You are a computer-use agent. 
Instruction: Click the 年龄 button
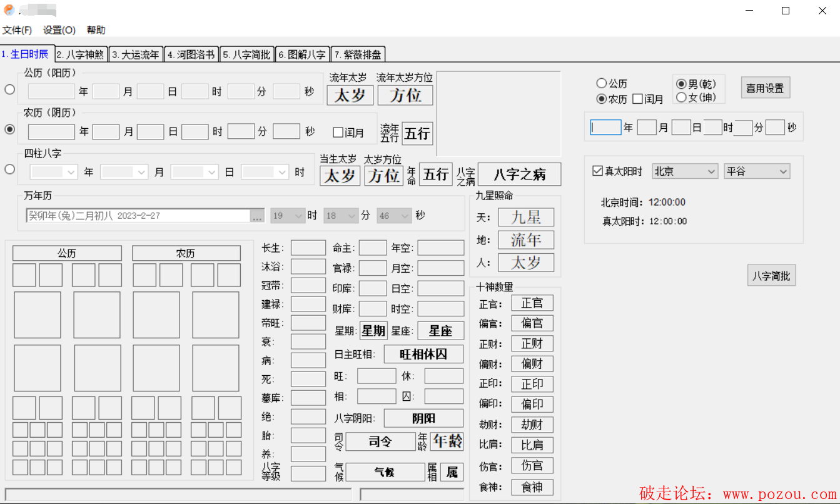[x=447, y=441]
